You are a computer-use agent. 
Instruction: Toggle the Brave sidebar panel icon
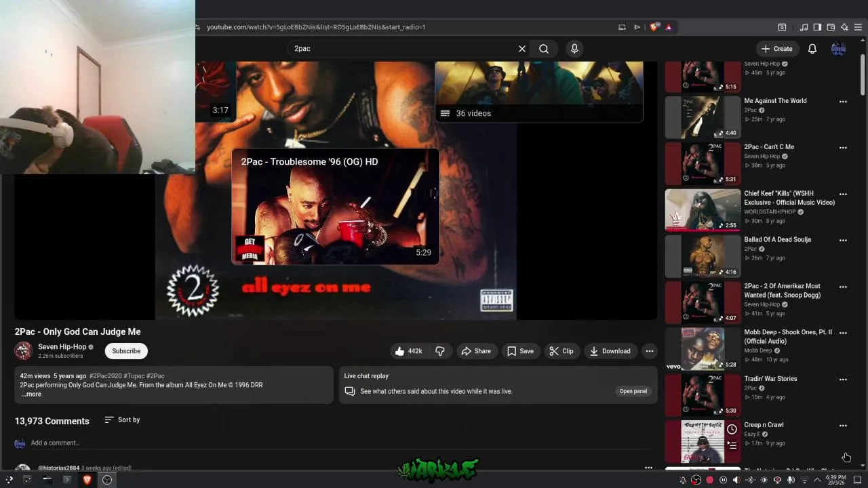817,27
